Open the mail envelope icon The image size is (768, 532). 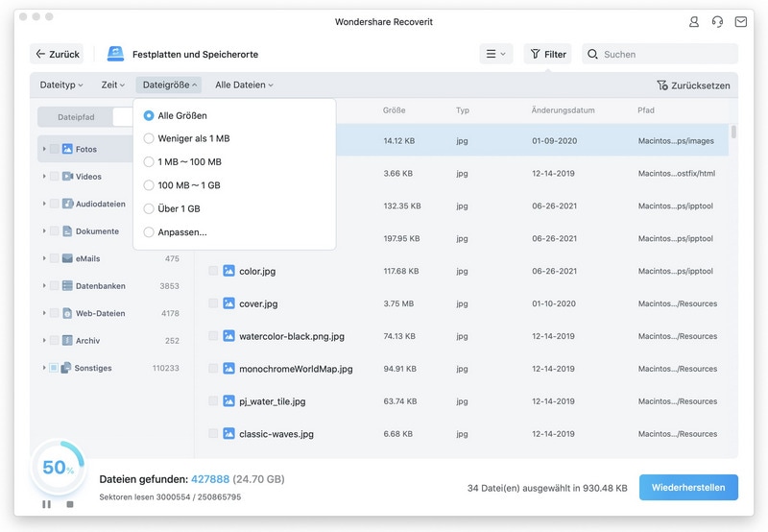click(x=740, y=21)
